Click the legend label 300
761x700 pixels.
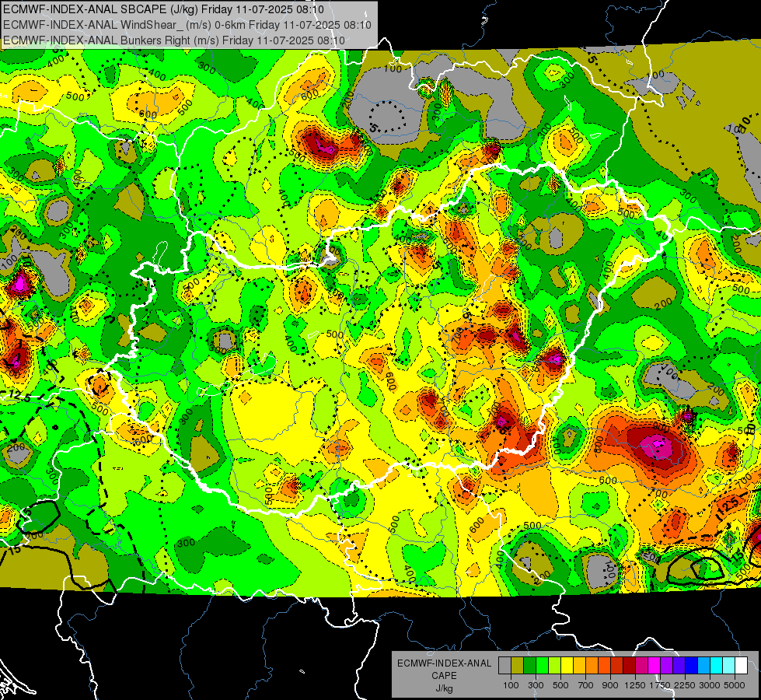coord(536,685)
